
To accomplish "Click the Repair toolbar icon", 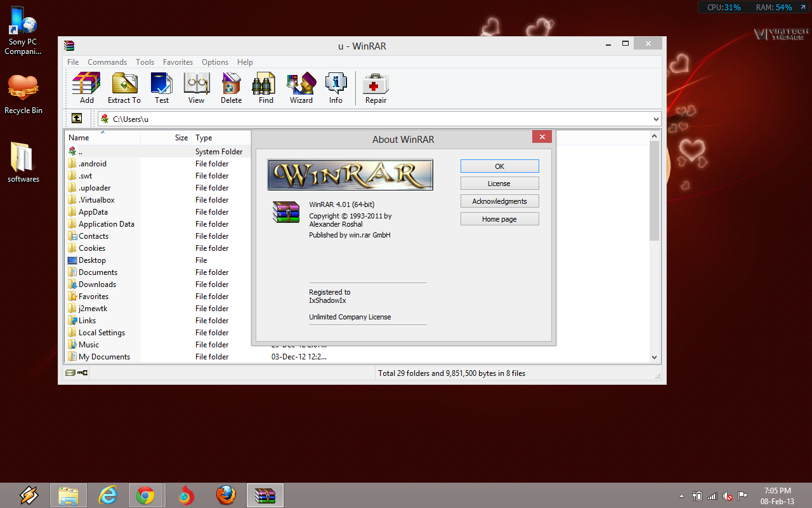I will [x=376, y=88].
